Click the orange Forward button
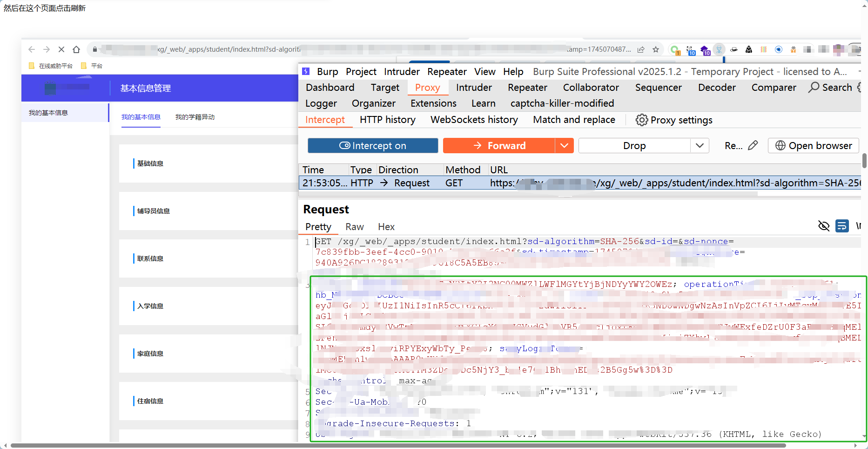Viewport: 868px width, 449px height. point(499,145)
